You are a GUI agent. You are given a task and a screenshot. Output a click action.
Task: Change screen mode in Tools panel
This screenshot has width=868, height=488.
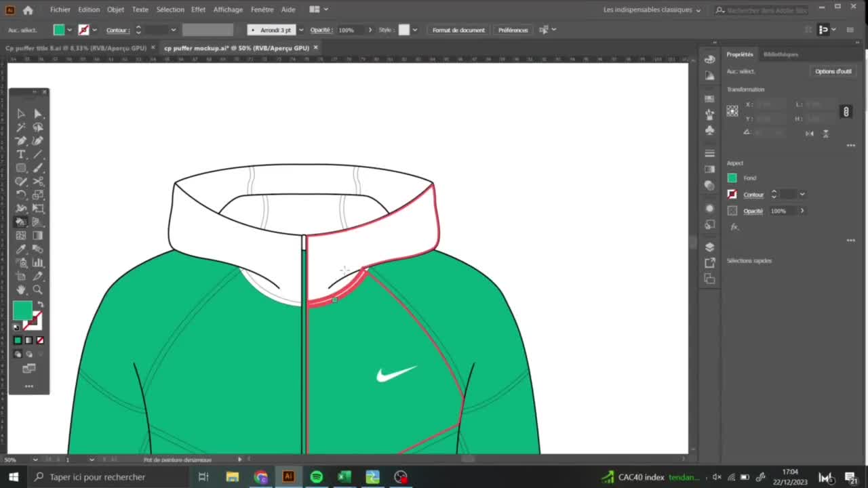pyautogui.click(x=28, y=369)
